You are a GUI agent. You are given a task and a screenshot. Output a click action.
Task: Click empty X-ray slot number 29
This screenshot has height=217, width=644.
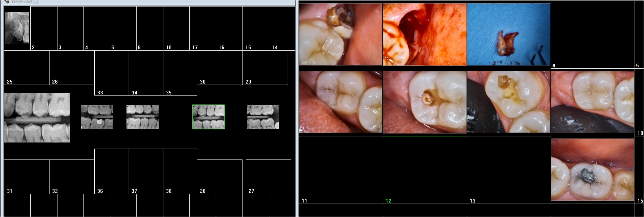[x=265, y=68]
